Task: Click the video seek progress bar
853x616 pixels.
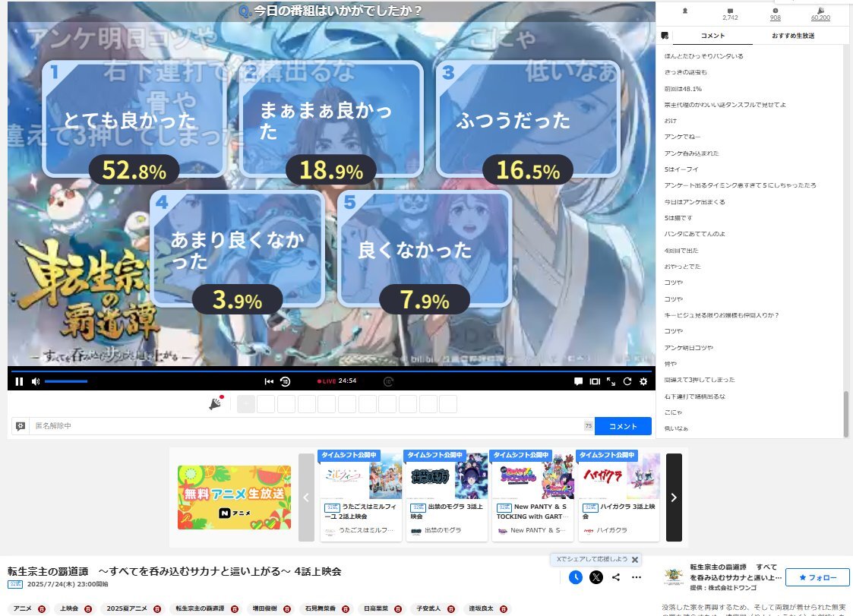Action: 331,371
